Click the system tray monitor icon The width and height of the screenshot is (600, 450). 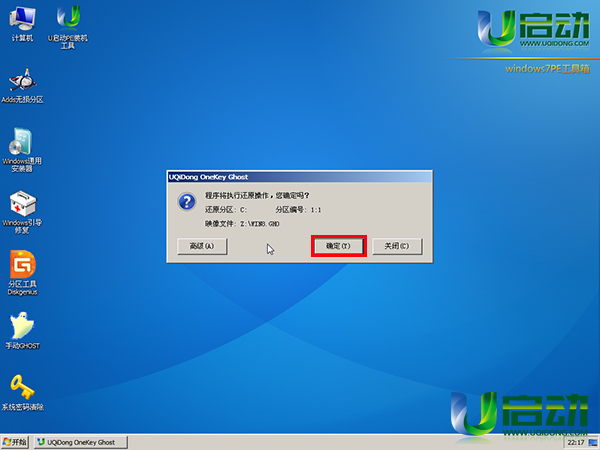pyautogui.click(x=593, y=443)
